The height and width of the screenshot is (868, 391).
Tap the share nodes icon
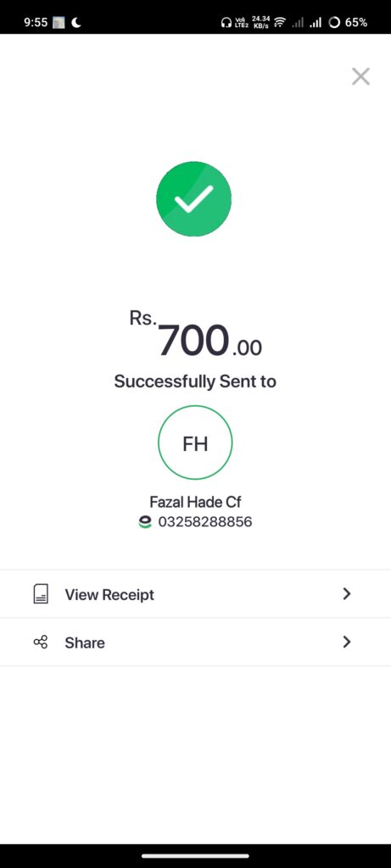tap(41, 643)
